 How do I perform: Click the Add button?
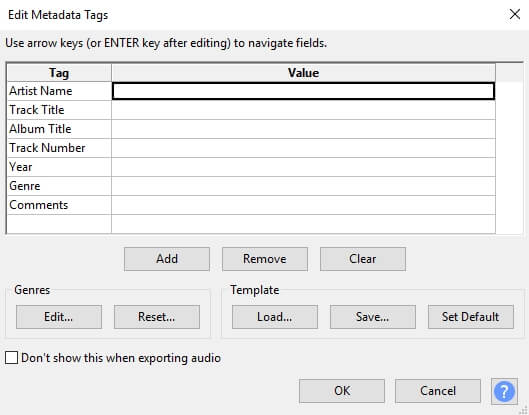click(167, 259)
